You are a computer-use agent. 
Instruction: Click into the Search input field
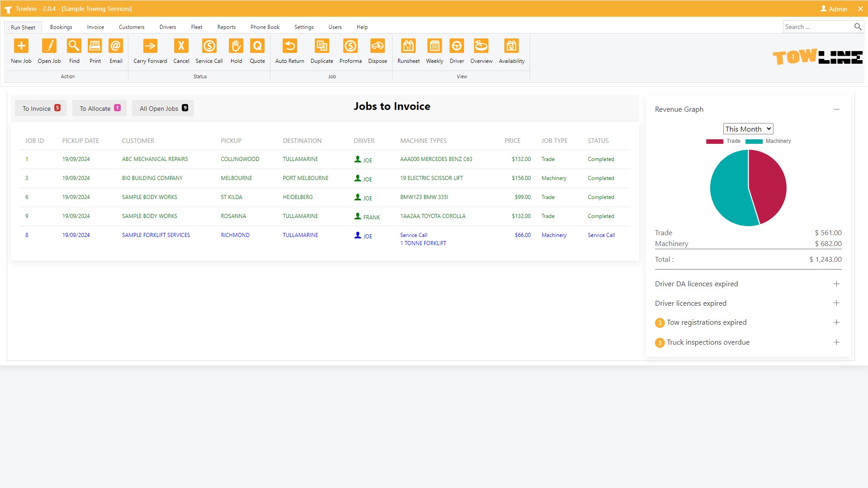(x=816, y=27)
